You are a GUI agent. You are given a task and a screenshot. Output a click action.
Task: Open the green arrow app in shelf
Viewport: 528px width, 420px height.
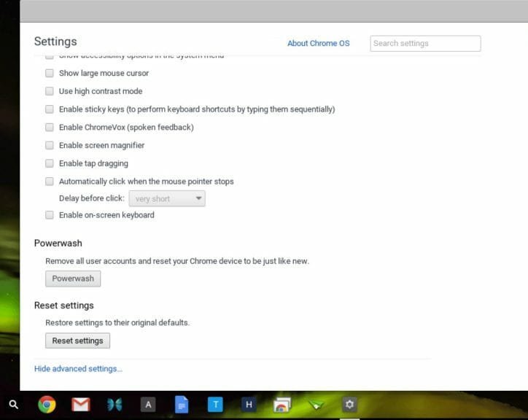[316, 405]
